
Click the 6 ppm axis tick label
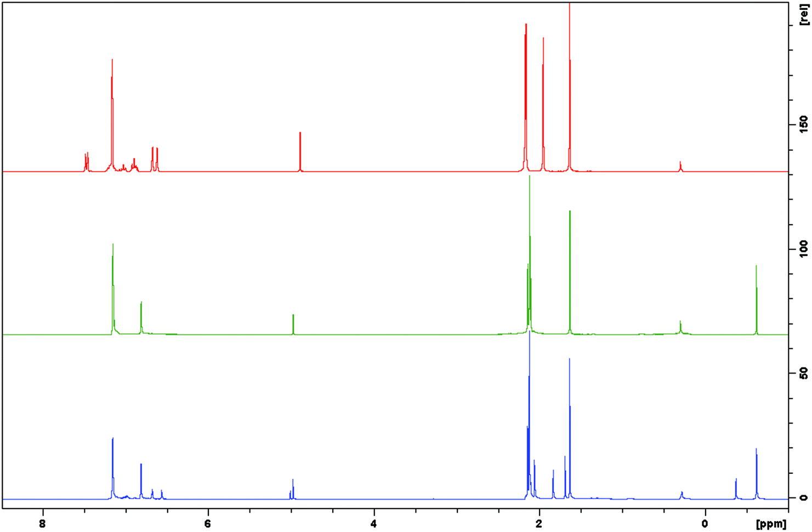pyautogui.click(x=208, y=523)
